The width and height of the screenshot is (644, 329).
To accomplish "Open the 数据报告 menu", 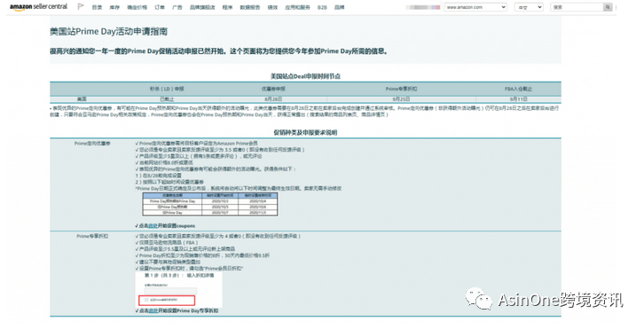I will click(x=250, y=7).
